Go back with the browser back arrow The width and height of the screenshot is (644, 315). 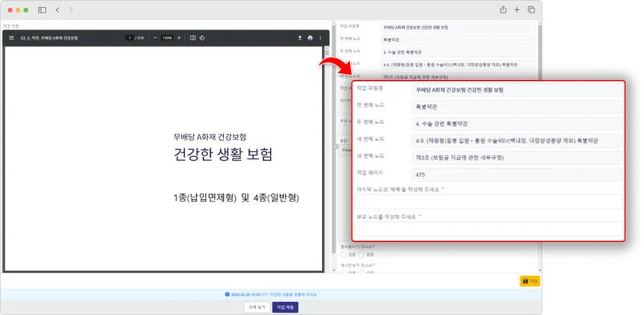(58, 10)
